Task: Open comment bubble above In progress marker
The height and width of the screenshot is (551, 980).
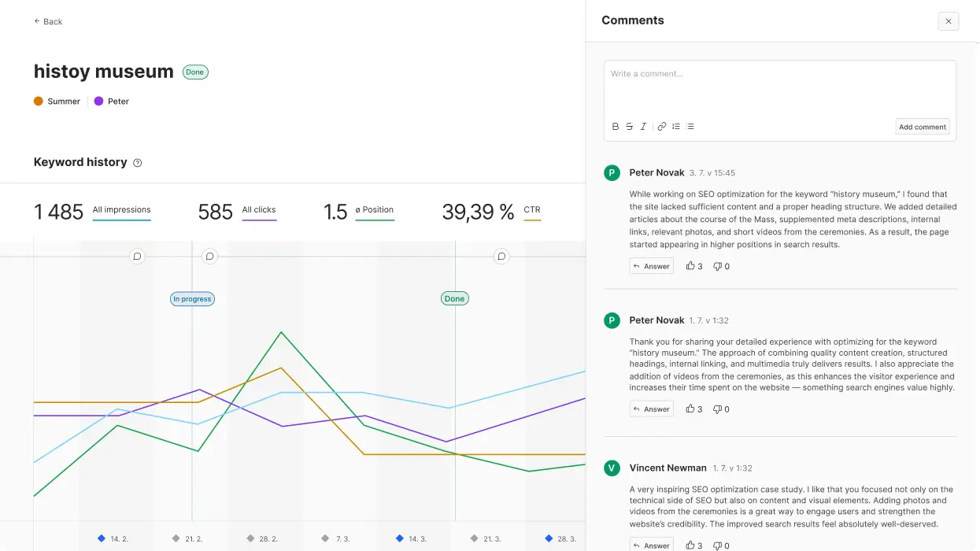Action: (209, 256)
